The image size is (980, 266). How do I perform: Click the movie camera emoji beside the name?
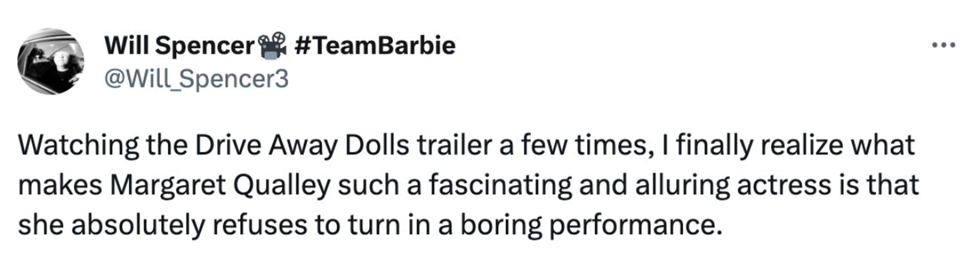[x=272, y=46]
